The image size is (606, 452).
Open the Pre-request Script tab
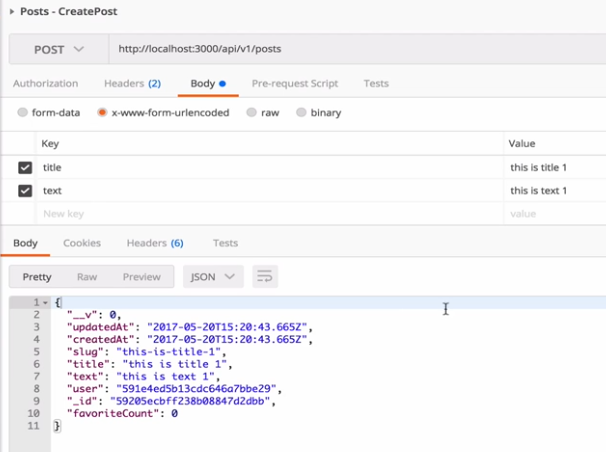tap(294, 83)
